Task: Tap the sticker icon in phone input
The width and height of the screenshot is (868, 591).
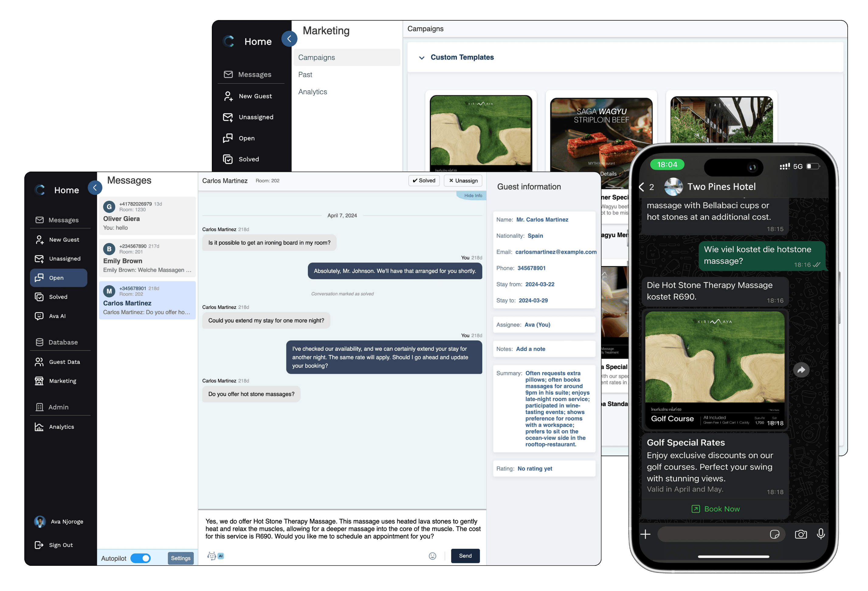Action: (x=775, y=534)
